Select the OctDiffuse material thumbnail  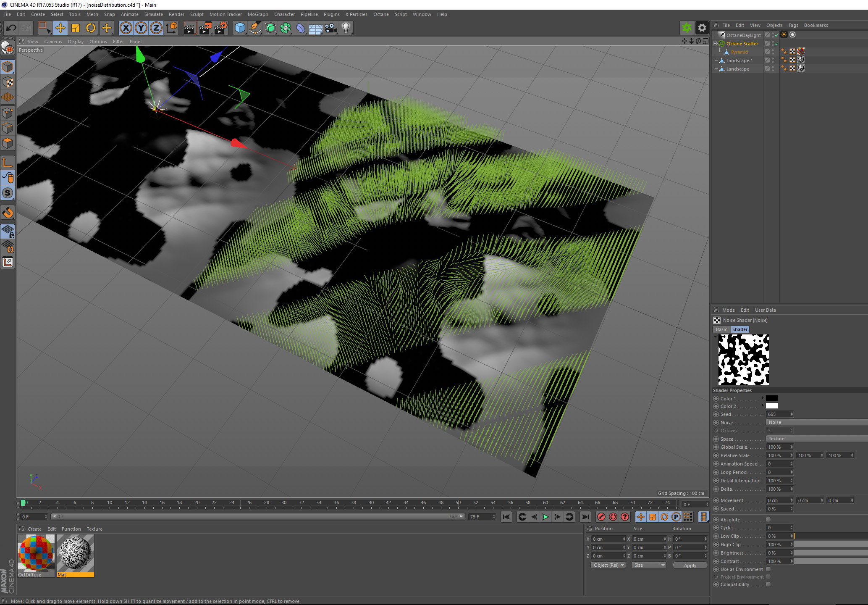tap(36, 553)
